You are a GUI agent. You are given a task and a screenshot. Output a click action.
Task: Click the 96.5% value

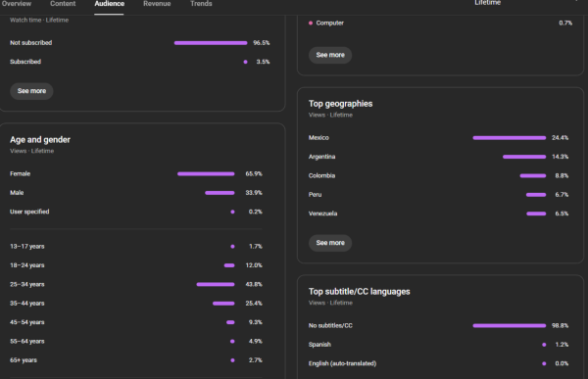tap(262, 43)
